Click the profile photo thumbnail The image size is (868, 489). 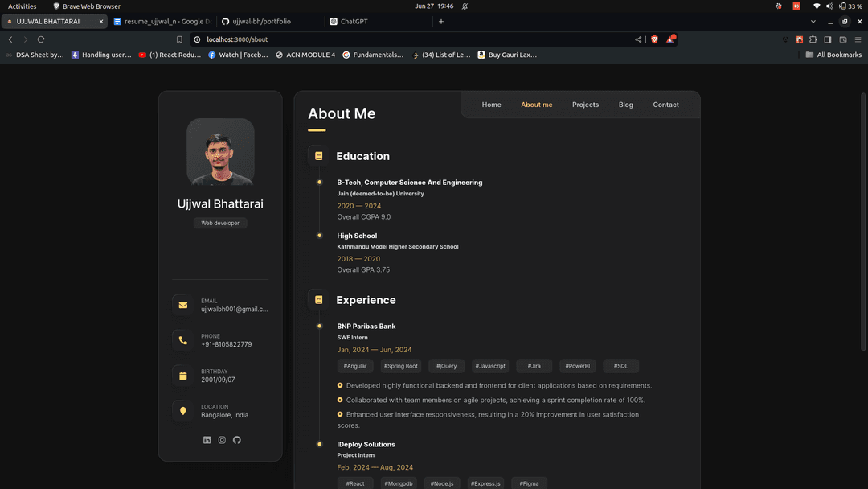(220, 152)
